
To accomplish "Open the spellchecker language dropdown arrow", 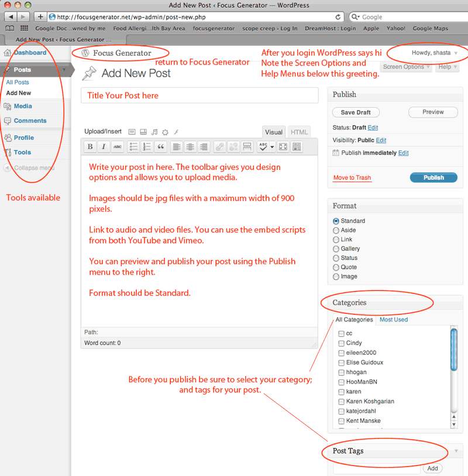I will click(x=272, y=147).
